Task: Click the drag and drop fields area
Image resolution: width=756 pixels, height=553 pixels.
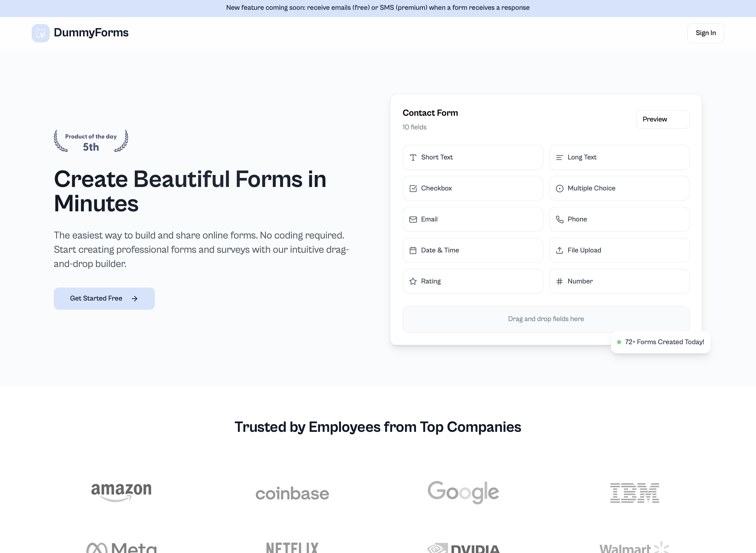Action: tap(546, 319)
